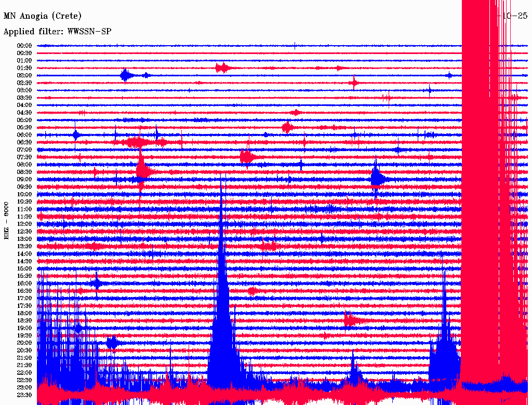Screen dimensions: 532x405
Task: Select the 15:00 time label
Action: [x=24, y=268]
